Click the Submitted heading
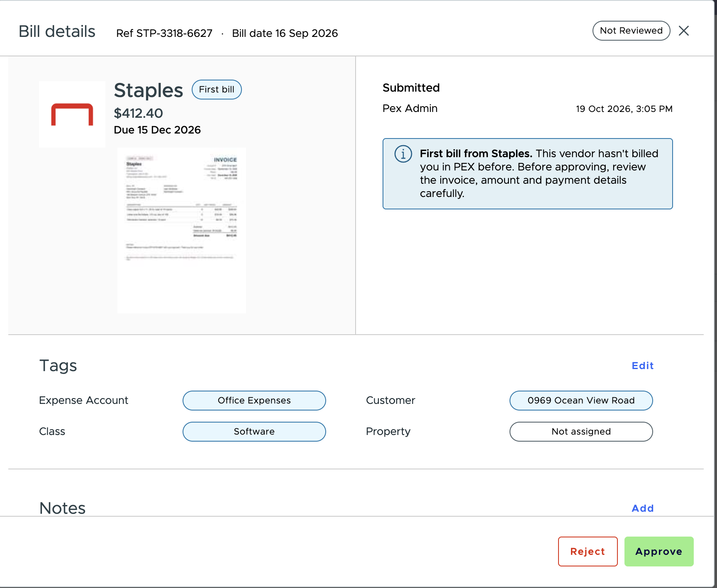The image size is (717, 588). pyautogui.click(x=411, y=88)
